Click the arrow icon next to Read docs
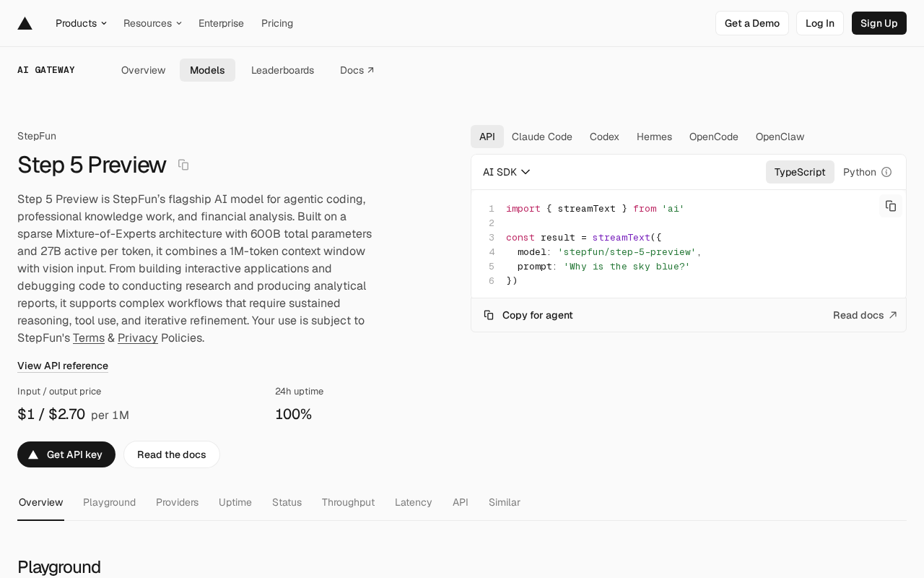The width and height of the screenshot is (924, 578). 893,315
